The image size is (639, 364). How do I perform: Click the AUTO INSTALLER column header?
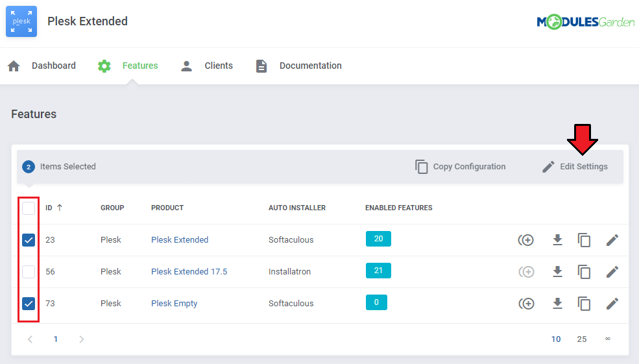point(297,208)
